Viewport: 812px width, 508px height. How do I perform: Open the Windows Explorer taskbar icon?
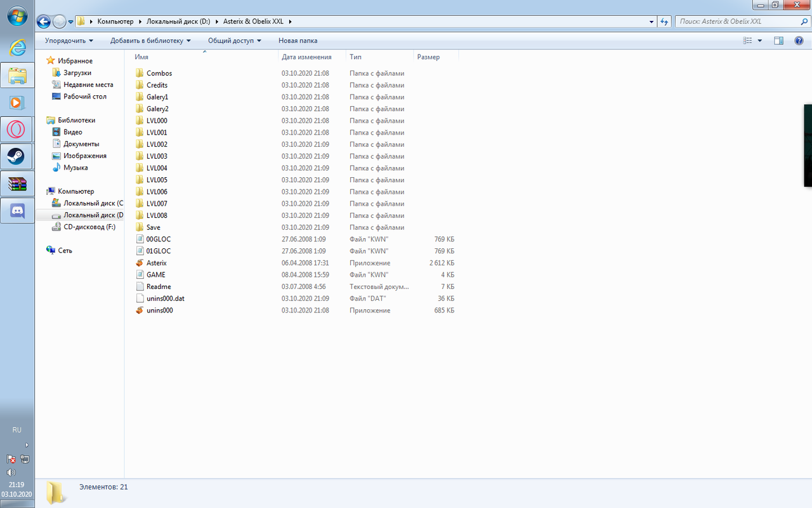pos(17,76)
